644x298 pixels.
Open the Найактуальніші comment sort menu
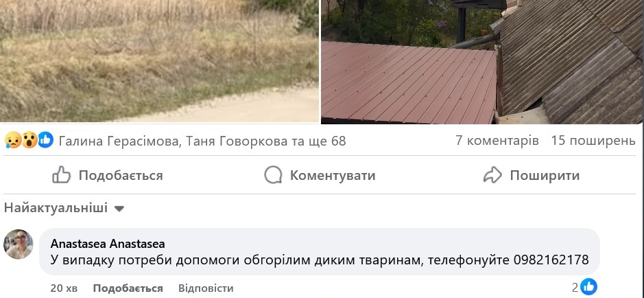64,208
